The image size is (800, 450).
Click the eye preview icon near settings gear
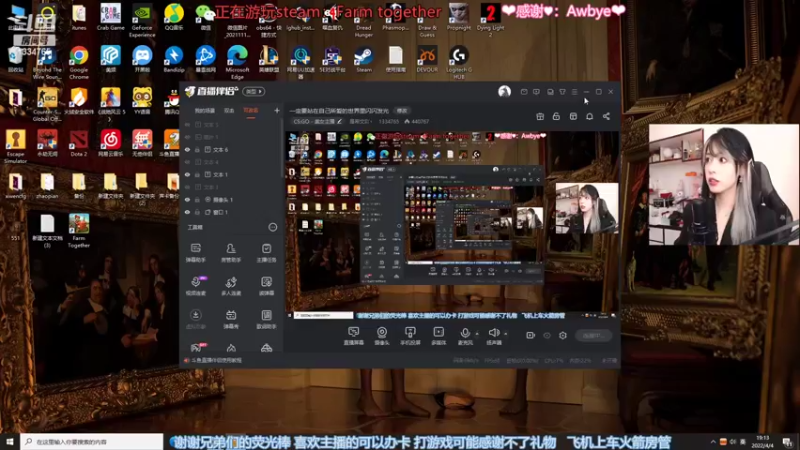pos(546,335)
